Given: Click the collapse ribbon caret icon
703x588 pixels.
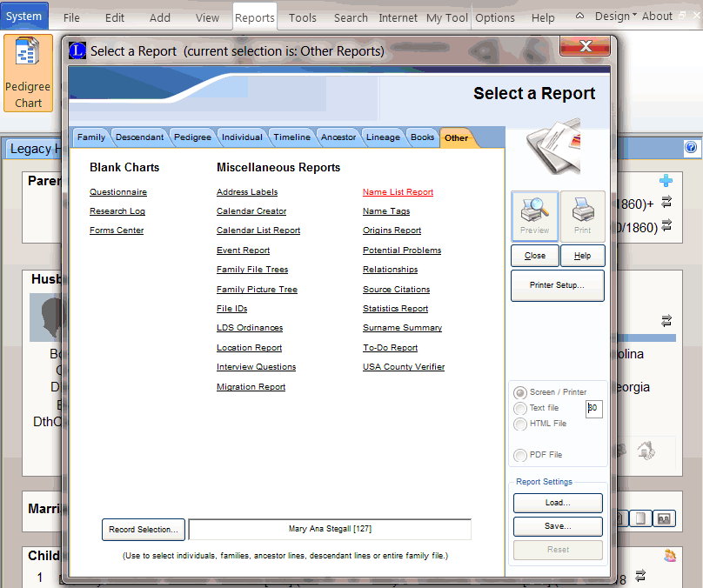Looking at the screenshot, I should 580,17.
